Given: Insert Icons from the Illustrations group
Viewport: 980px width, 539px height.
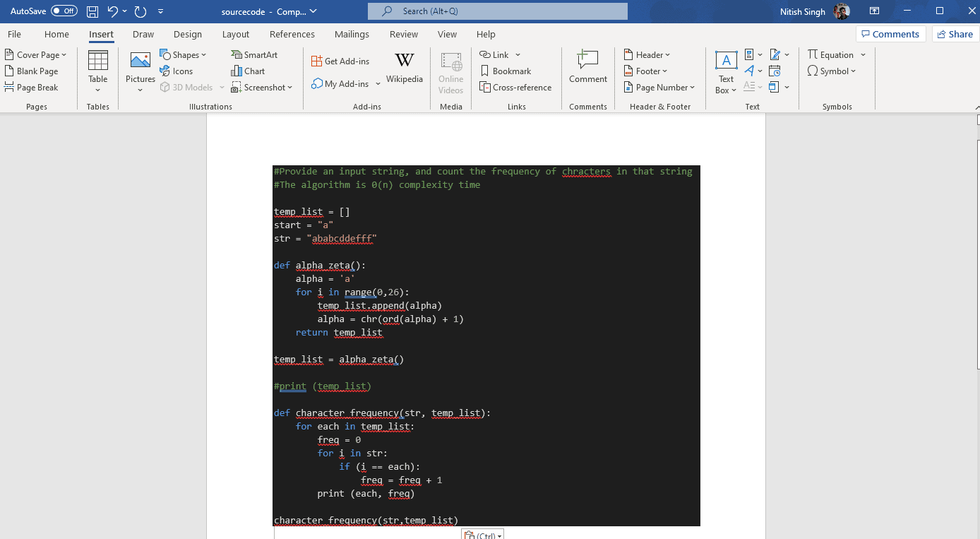Looking at the screenshot, I should pyautogui.click(x=177, y=71).
